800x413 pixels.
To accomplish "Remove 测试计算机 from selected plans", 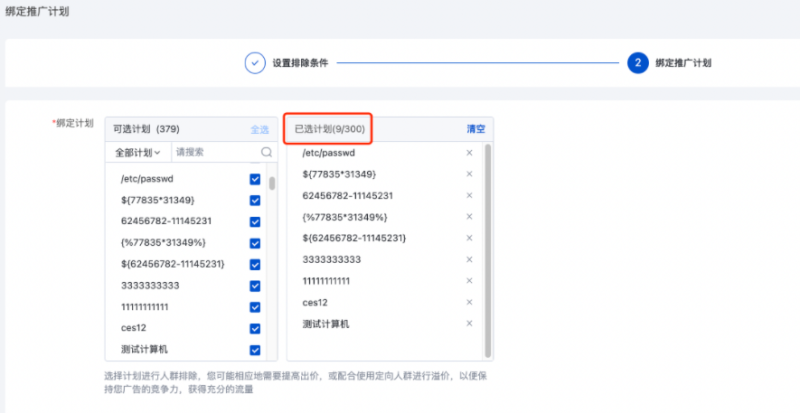I will tap(469, 324).
